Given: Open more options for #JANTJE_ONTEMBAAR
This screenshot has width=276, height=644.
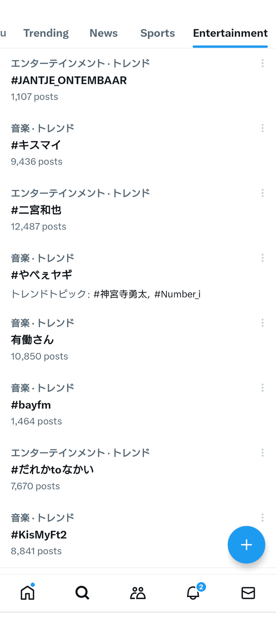Looking at the screenshot, I should [x=263, y=63].
